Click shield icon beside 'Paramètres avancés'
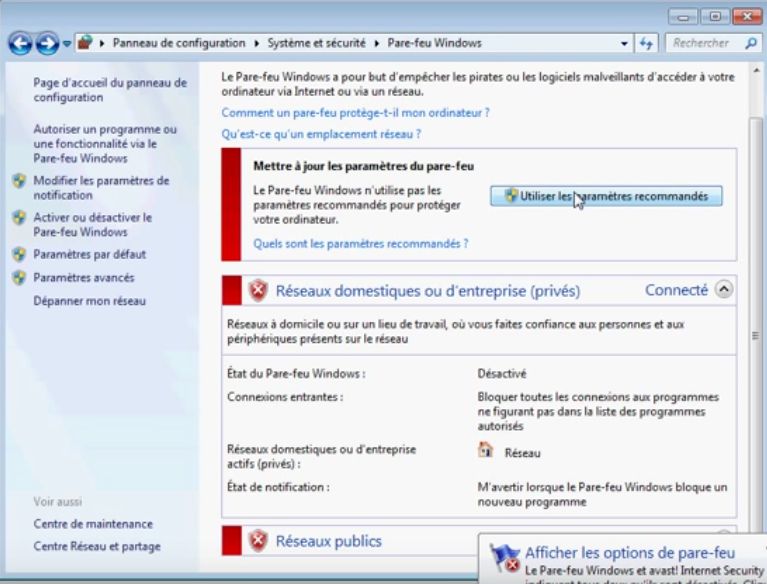 20,277
